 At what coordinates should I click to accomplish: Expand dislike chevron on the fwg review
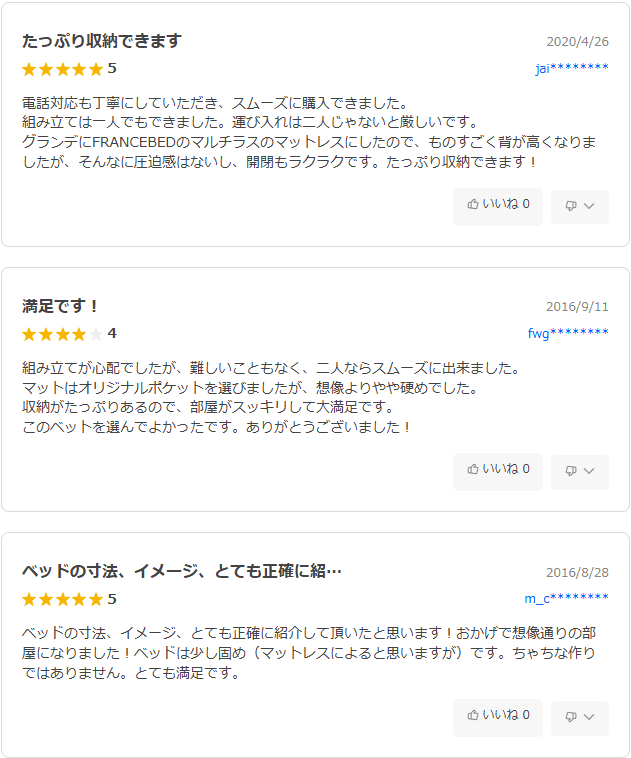pyautogui.click(x=589, y=471)
